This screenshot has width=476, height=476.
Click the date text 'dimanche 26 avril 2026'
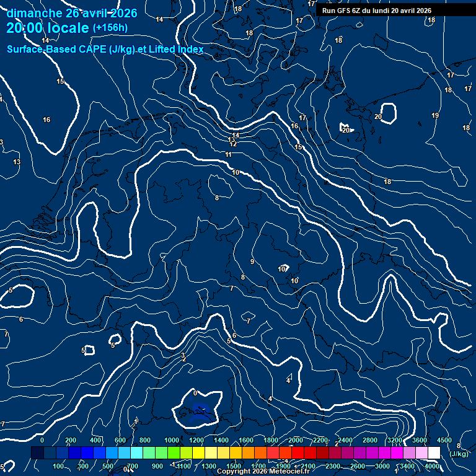tap(72, 13)
